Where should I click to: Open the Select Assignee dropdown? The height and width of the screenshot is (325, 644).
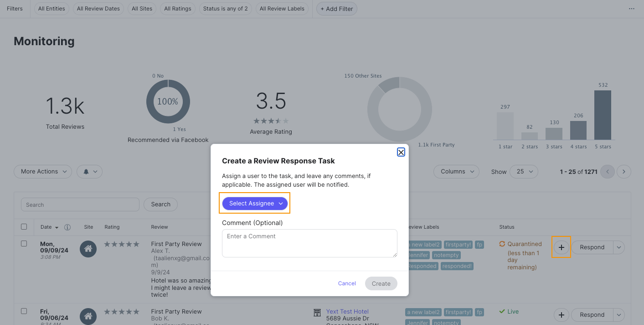pos(254,203)
